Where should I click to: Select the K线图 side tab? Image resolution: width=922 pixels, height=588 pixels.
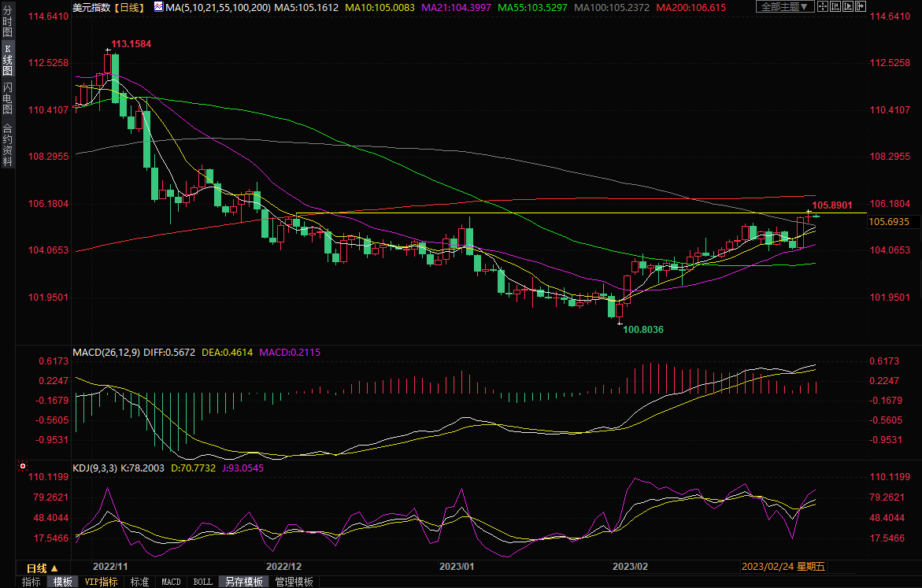click(x=7, y=60)
